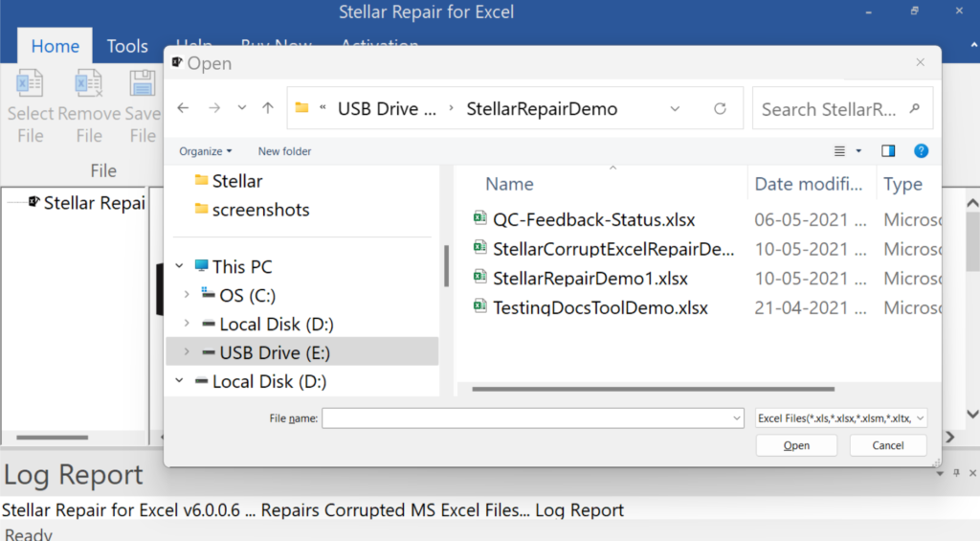
Task: Click the folder icon in the address bar
Action: (x=301, y=108)
